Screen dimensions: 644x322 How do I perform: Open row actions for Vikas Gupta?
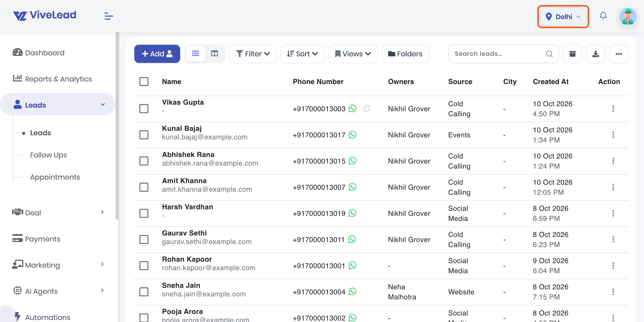613,109
